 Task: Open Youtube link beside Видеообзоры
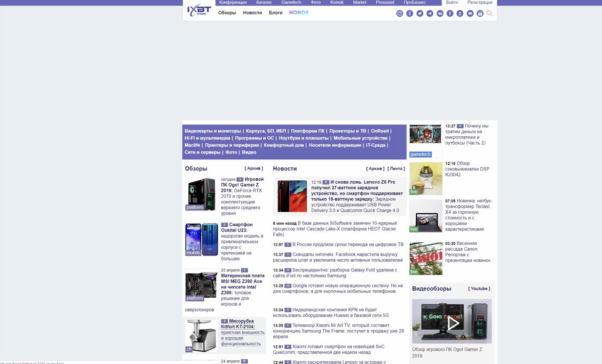point(479,288)
